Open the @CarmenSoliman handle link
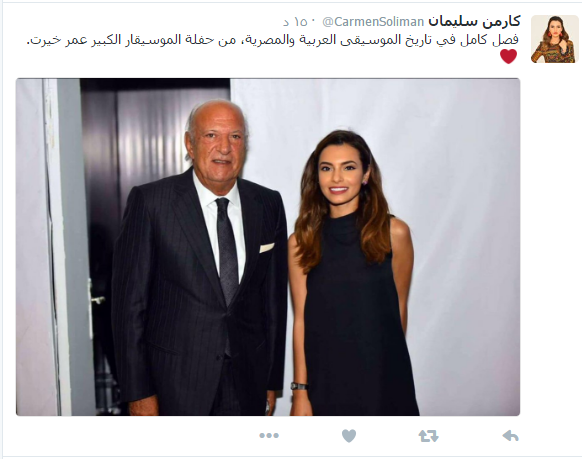Image resolution: width=582 pixels, height=459 pixels. [373, 22]
